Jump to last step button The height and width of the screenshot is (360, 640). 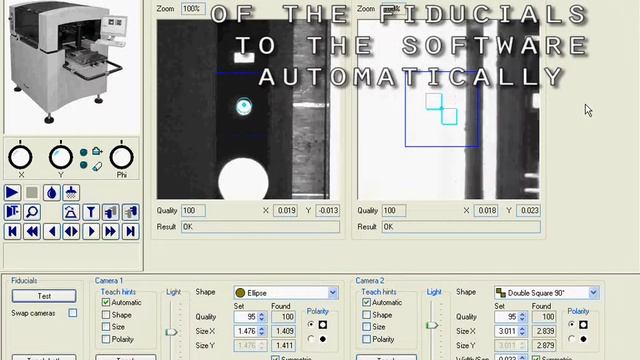[x=131, y=231]
